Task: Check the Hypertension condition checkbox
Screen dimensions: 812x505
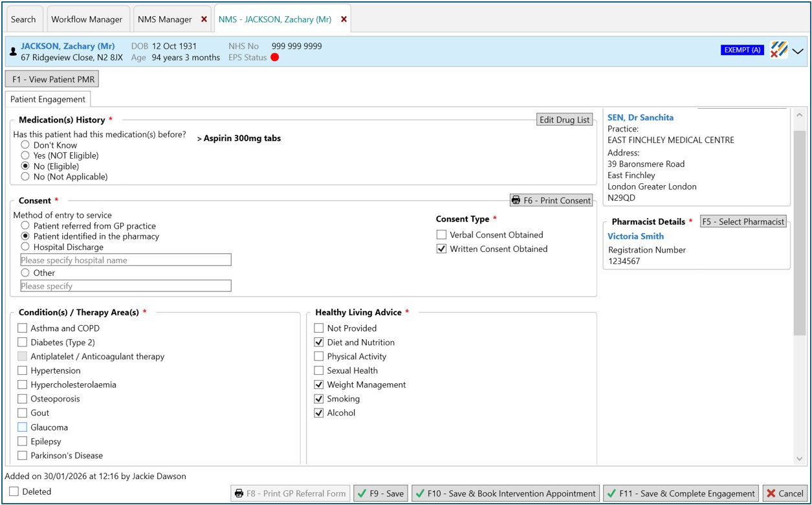Action: tap(21, 370)
